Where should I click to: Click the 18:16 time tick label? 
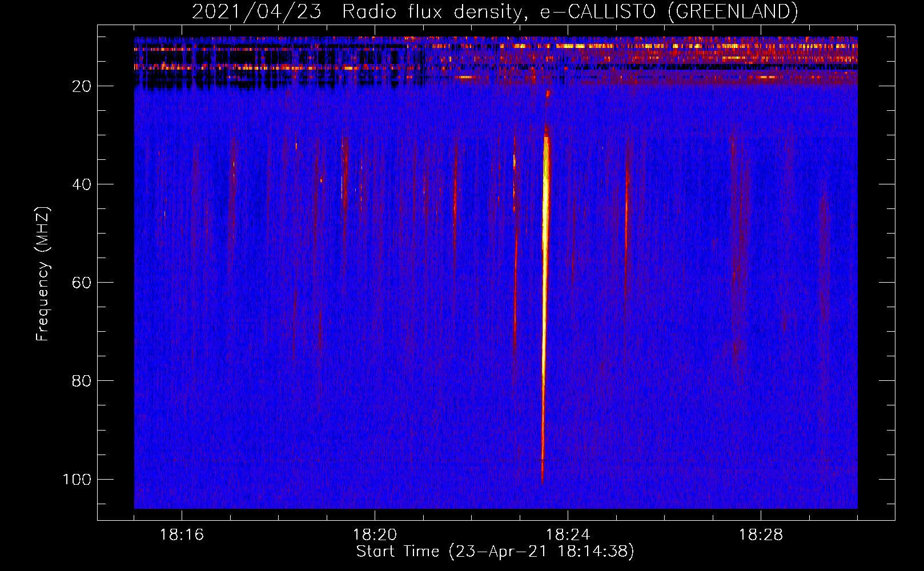[182, 535]
